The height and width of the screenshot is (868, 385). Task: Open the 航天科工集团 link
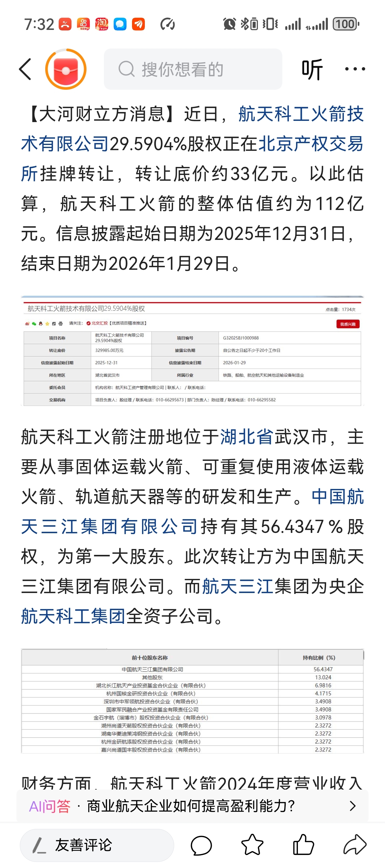pos(73,616)
